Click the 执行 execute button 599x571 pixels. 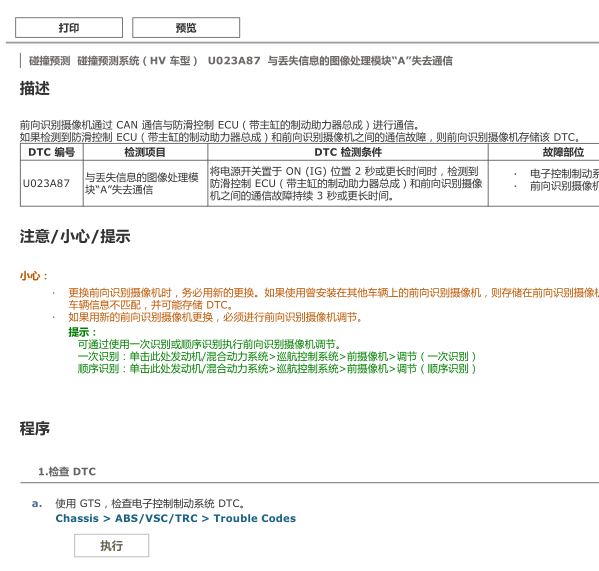pyautogui.click(x=112, y=545)
